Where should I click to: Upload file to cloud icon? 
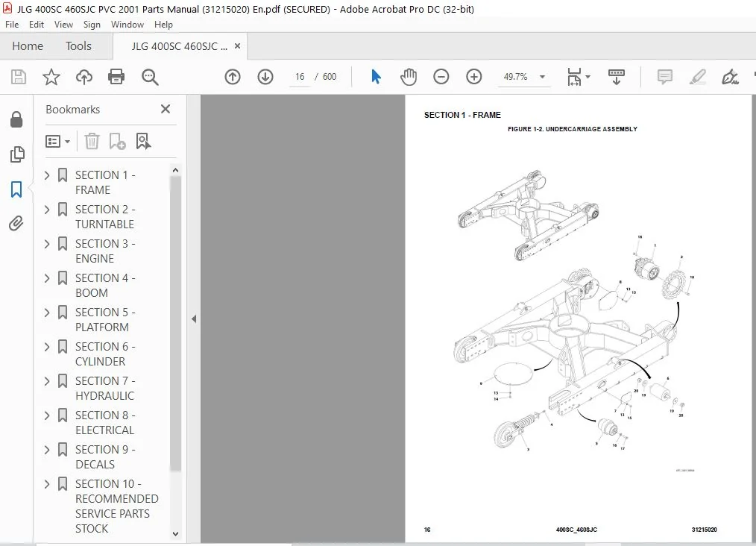click(84, 77)
